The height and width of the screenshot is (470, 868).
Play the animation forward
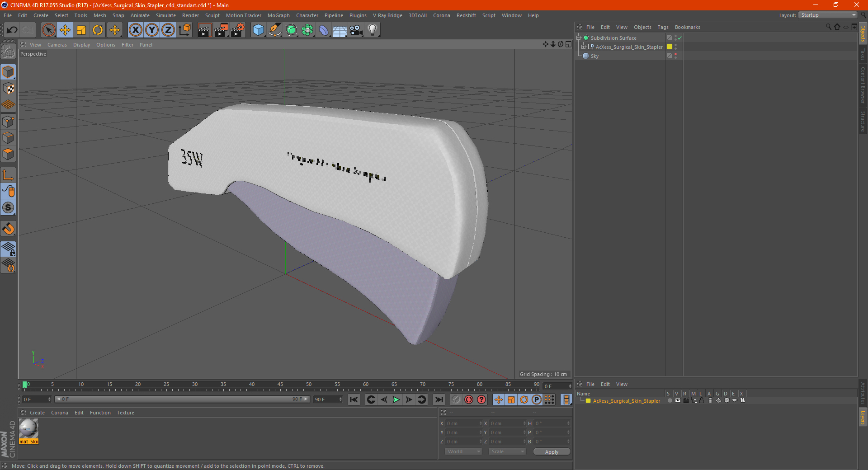coord(396,399)
